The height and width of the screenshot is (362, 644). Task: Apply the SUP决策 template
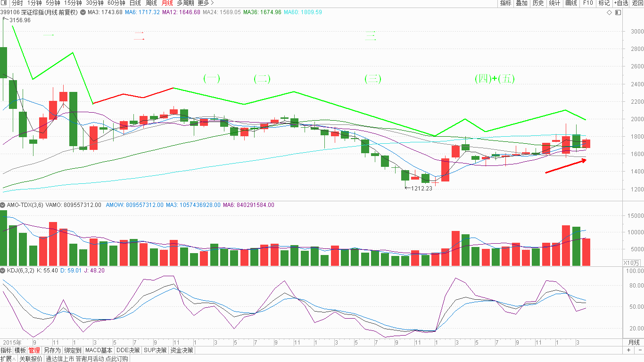coord(155,350)
